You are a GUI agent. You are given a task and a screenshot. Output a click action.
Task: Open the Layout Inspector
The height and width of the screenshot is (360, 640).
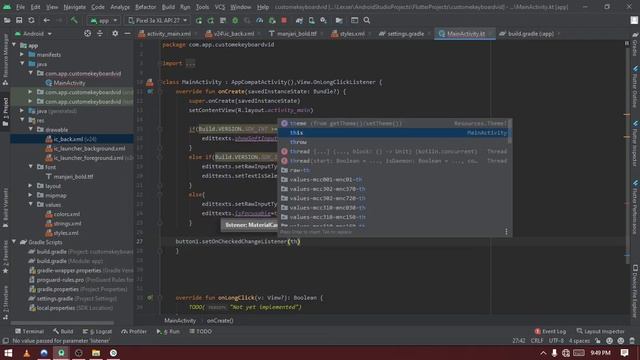pyautogui.click(x=600, y=331)
